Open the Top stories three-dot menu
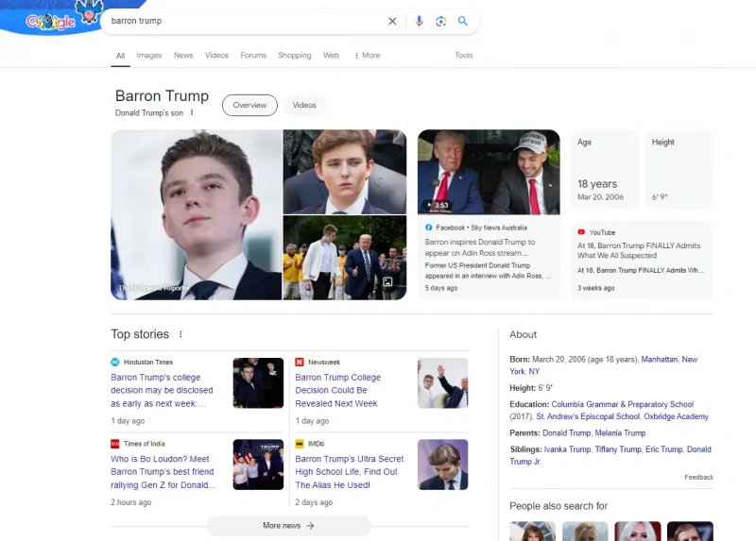 point(180,334)
